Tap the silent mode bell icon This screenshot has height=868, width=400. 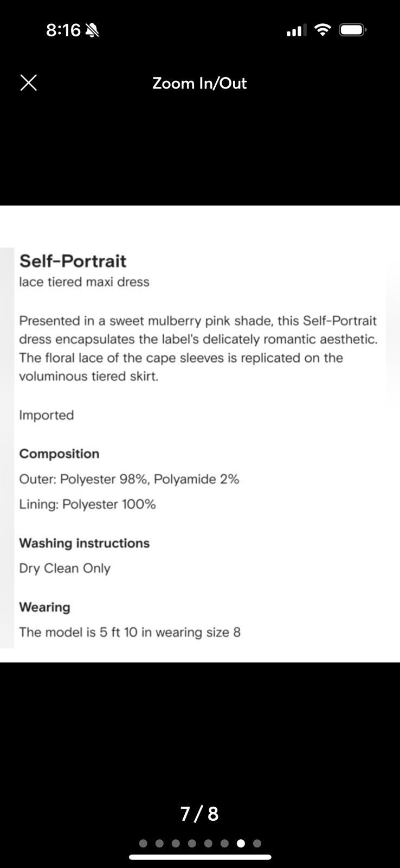[x=92, y=30]
